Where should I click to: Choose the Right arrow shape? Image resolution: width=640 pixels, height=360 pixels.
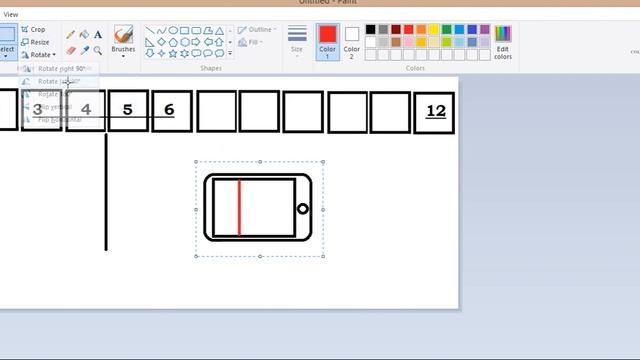point(196,42)
